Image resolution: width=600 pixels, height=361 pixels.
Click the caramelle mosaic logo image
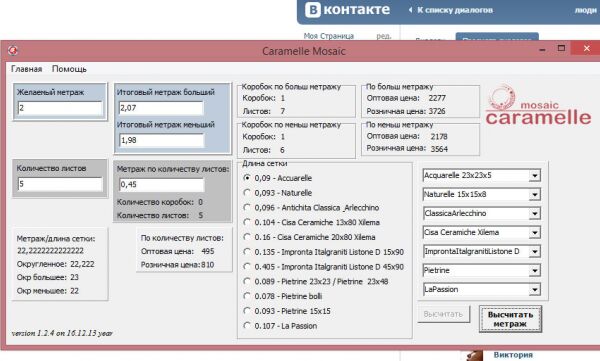point(538,105)
